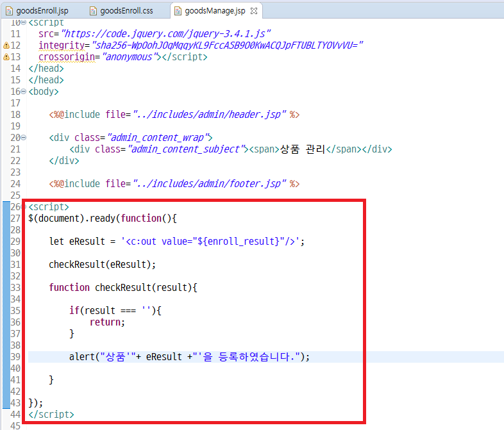Screen dimensions: 504x430
Task: Click the '상품 관리' span text
Action: 303,149
